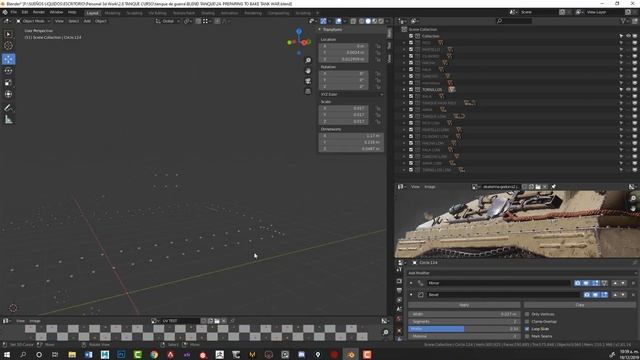Image resolution: width=640 pixels, height=360 pixels.
Task: Pin the image with the pin icon
Action: (x=554, y=187)
